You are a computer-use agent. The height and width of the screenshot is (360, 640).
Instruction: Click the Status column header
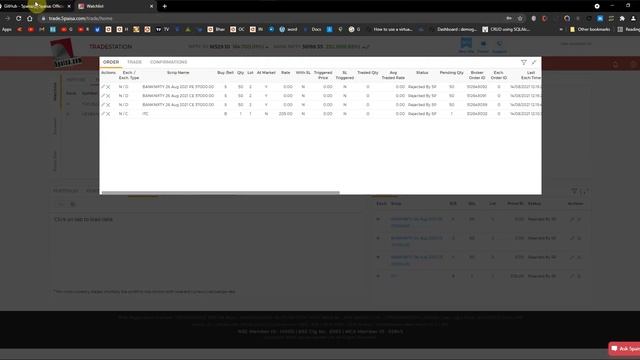pos(422,73)
